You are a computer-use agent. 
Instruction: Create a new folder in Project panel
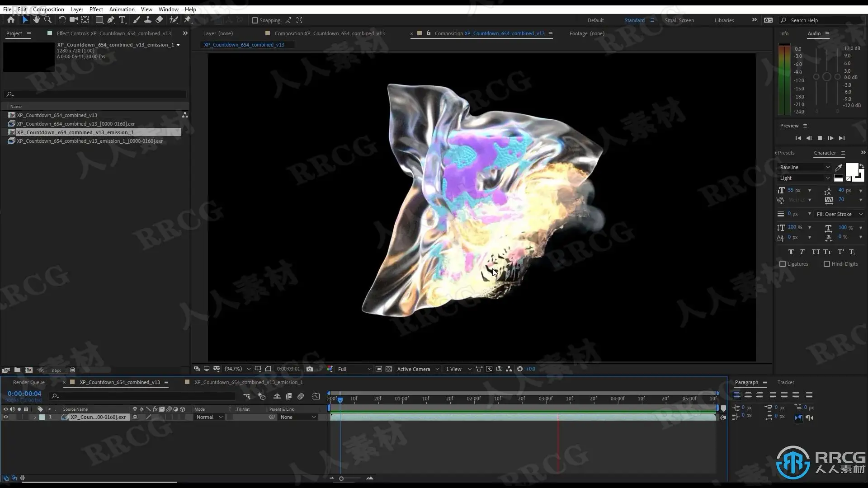click(17, 370)
